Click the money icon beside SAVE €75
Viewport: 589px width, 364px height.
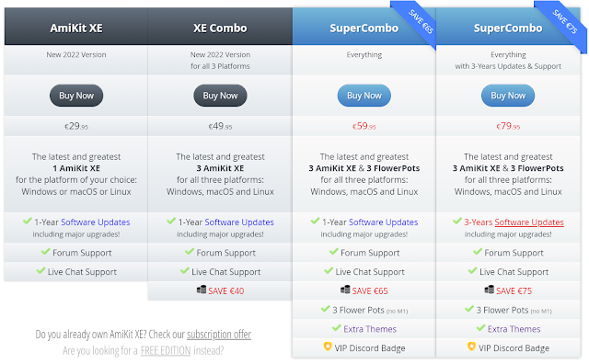pyautogui.click(x=489, y=290)
